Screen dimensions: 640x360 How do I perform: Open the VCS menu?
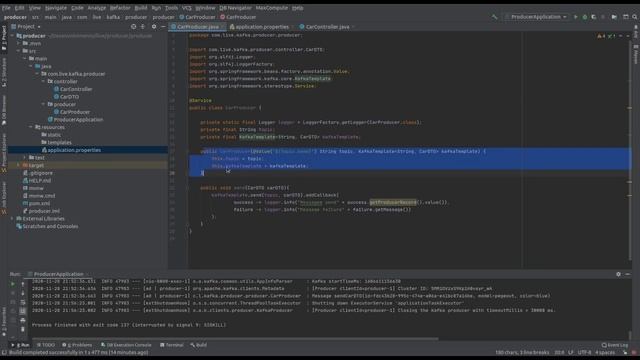187,8
